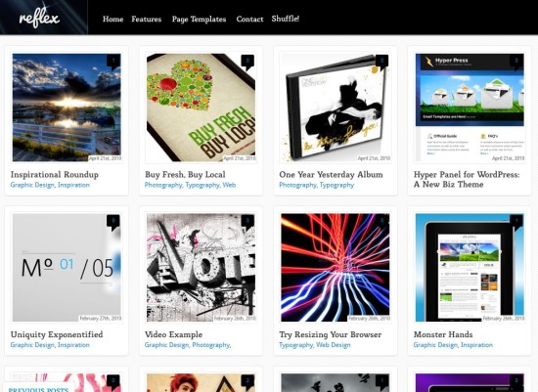Open the Features menu item
538x392 pixels.
pos(146,20)
